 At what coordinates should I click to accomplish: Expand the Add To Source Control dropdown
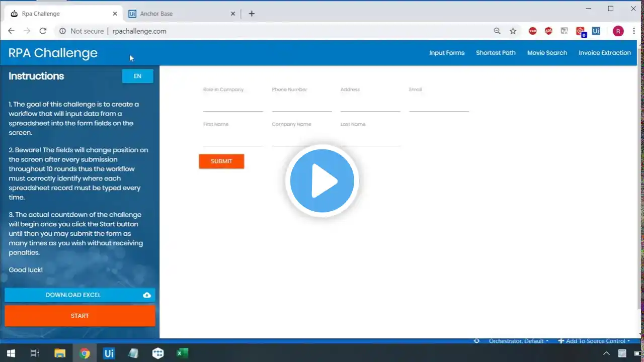coord(594,341)
